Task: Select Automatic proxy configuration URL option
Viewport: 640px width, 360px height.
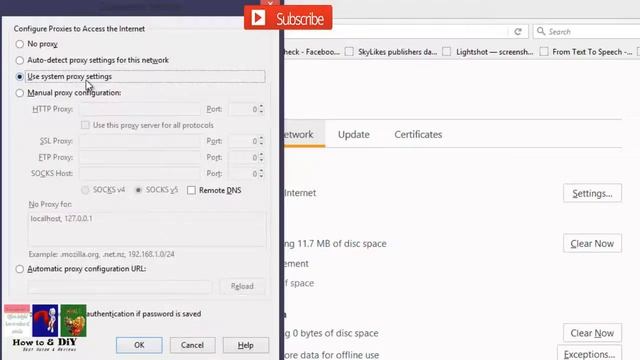Action: (x=20, y=269)
